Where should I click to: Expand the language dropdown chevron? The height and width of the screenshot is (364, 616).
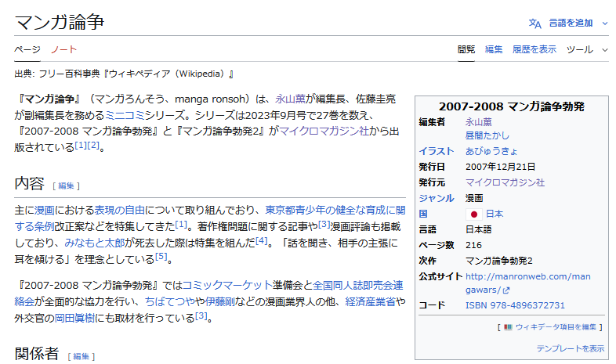click(x=604, y=23)
